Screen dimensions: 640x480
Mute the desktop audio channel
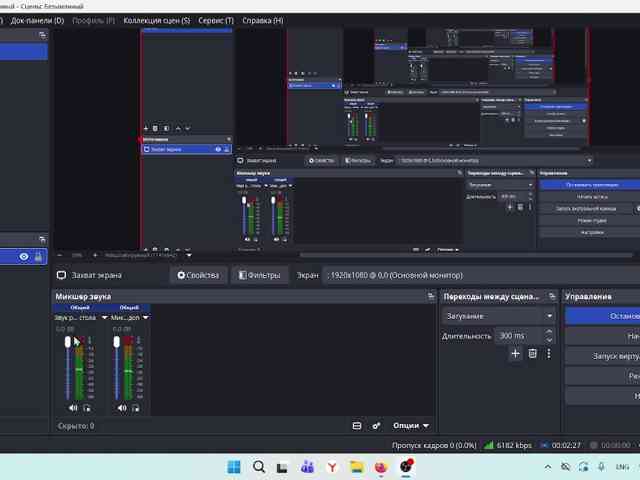[73, 408]
